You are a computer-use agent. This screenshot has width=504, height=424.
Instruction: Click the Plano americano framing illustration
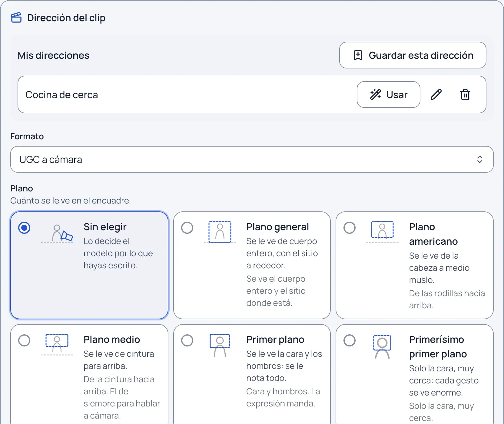(x=382, y=232)
